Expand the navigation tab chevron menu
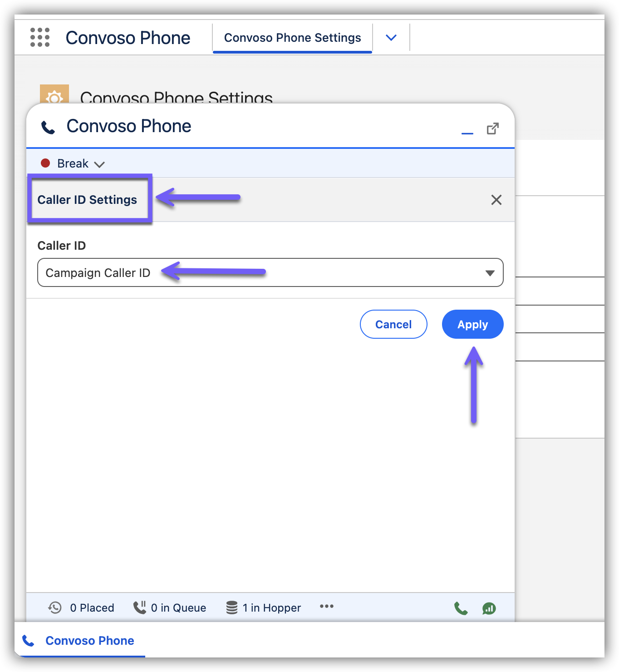 click(x=391, y=38)
